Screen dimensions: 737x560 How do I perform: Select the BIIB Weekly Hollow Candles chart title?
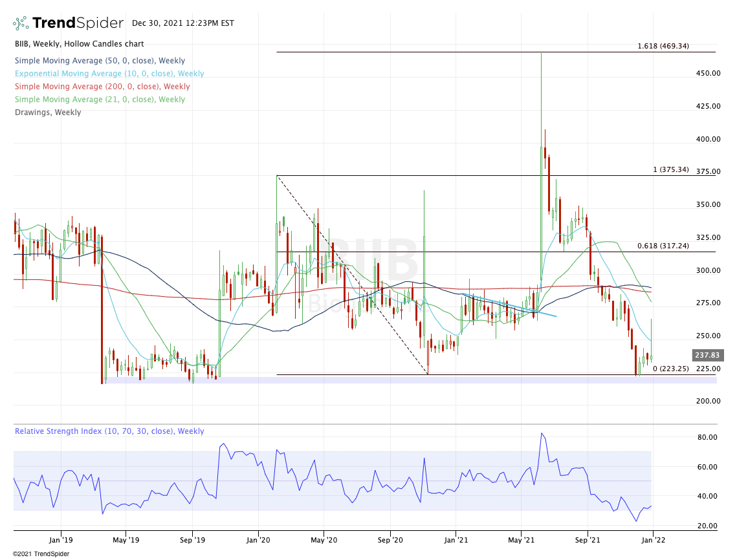(78, 44)
